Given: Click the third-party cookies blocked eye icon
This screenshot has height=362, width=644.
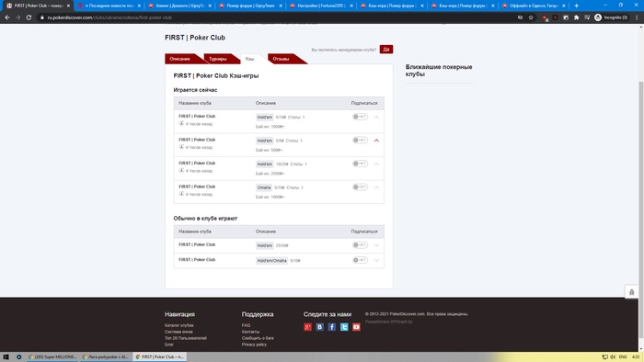Looking at the screenshot, I should click(520, 17).
